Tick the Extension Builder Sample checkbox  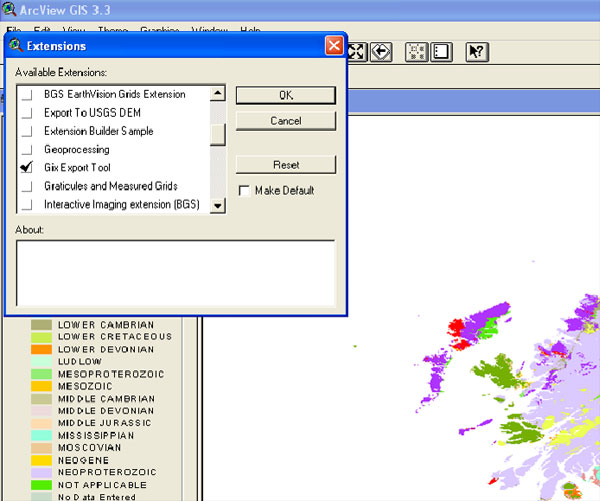pyautogui.click(x=27, y=131)
